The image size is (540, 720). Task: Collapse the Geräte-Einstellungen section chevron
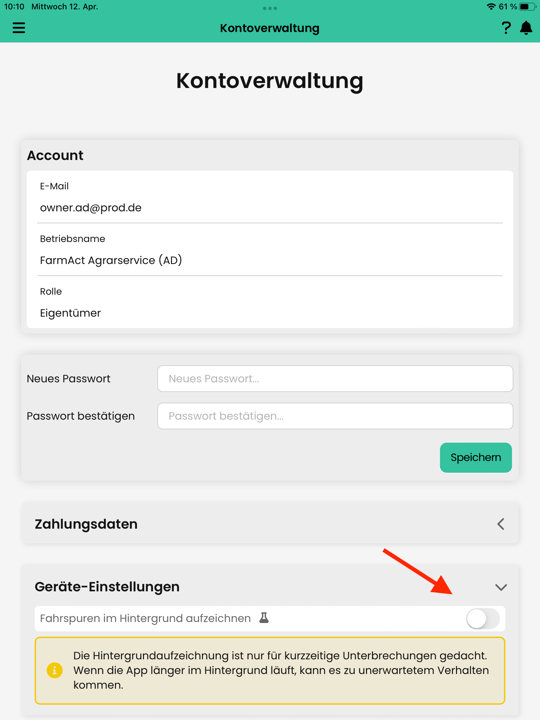click(501, 587)
